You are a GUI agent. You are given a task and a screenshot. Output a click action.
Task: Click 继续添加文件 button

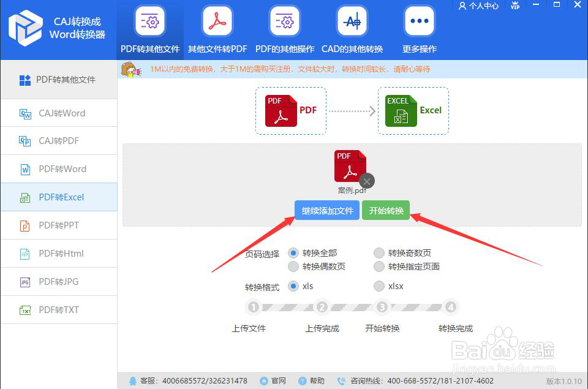327,211
